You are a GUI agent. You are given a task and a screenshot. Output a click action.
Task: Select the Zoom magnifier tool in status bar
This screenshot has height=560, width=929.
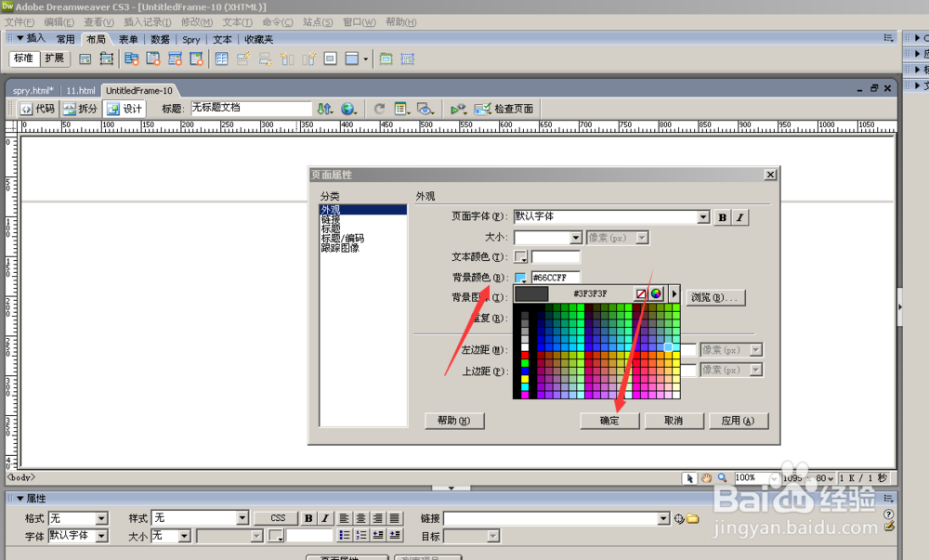pyautogui.click(x=722, y=477)
